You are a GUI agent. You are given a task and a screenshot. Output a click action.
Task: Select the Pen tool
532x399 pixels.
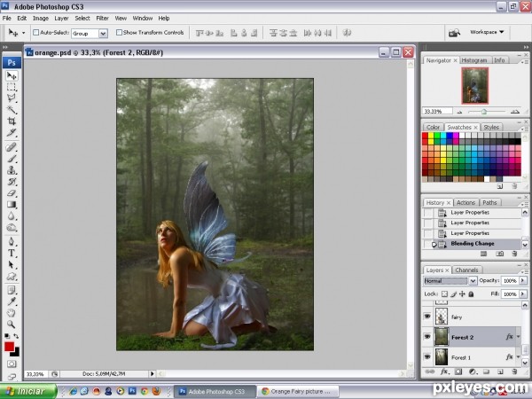pos(12,241)
